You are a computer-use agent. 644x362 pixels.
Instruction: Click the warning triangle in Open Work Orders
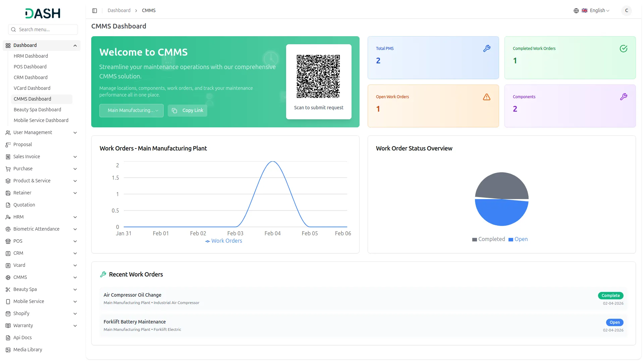(487, 97)
